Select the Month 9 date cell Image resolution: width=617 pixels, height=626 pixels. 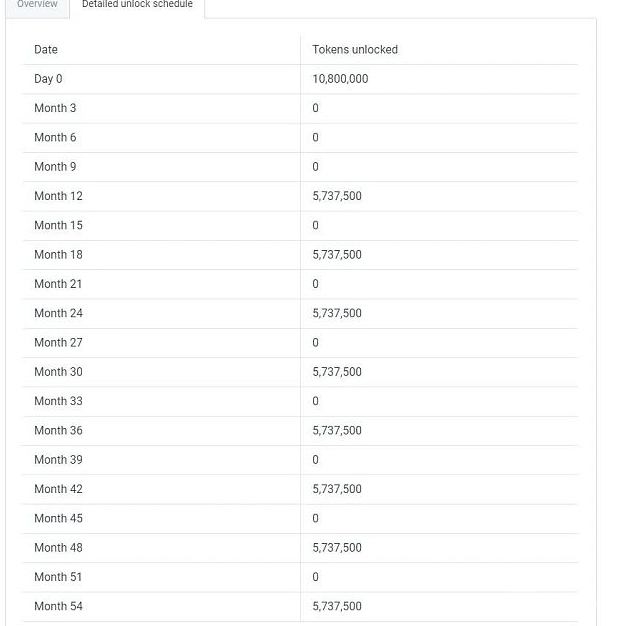coord(55,167)
